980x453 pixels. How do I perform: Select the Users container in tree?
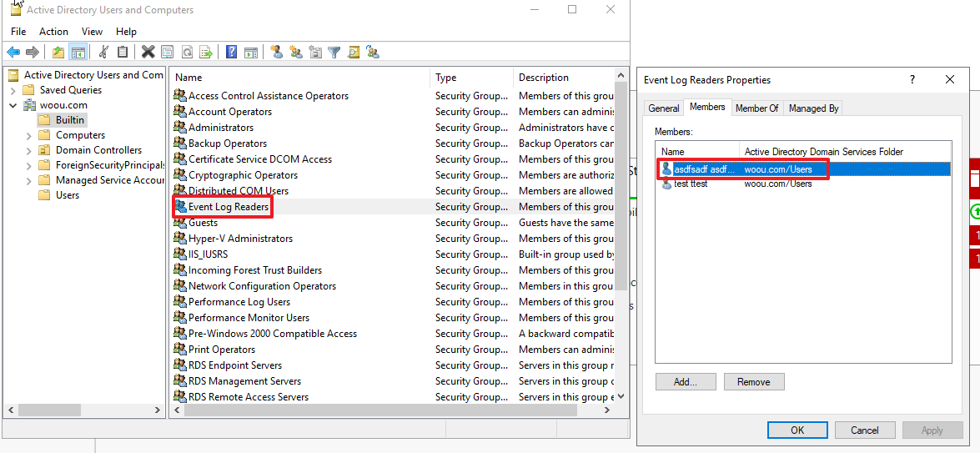[68, 195]
